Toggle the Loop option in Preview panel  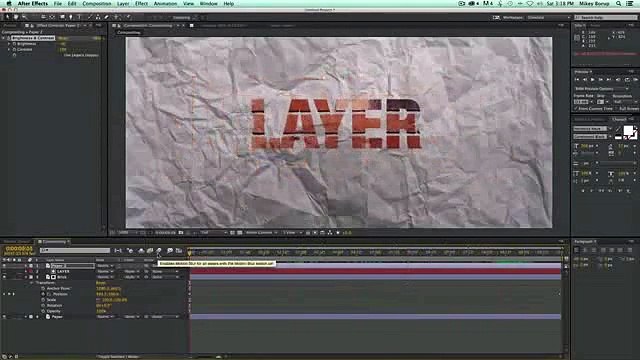pos(627,80)
